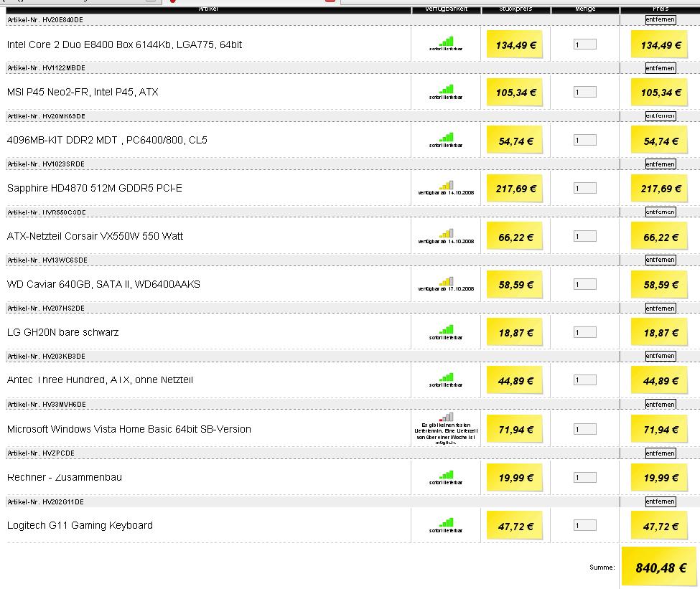The width and height of the screenshot is (700, 589).
Task: Focus quantity field for WD Caviar 640GB
Action: tap(585, 284)
